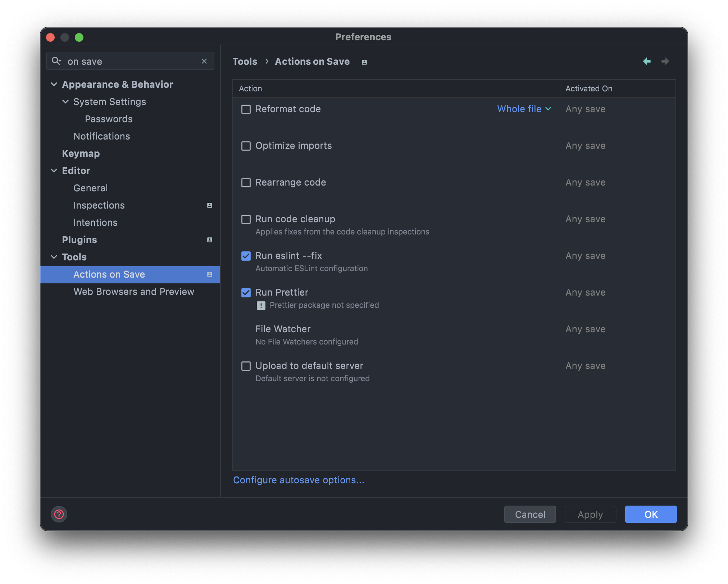Clear the search field with X icon
728x584 pixels.
204,61
